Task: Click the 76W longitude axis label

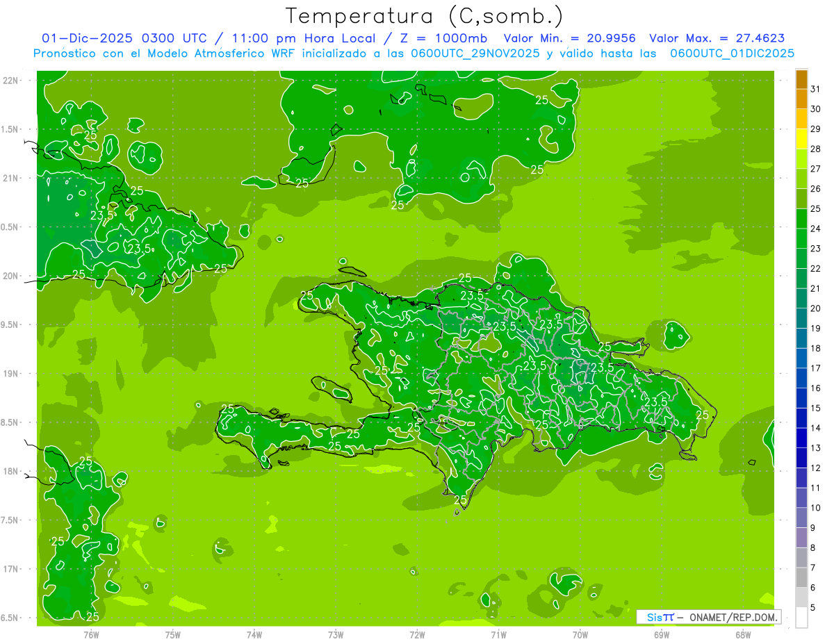Action: pyautogui.click(x=91, y=634)
